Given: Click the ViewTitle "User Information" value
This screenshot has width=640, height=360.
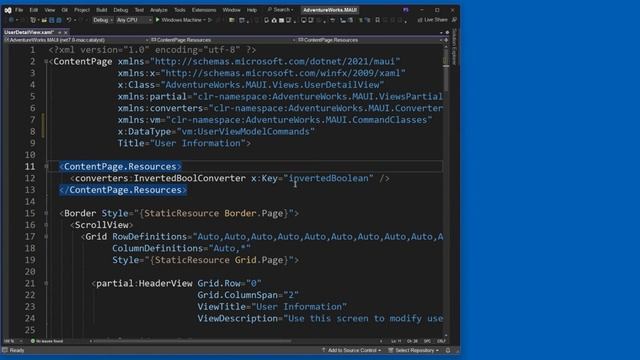Looking at the screenshot, I should [x=299, y=307].
